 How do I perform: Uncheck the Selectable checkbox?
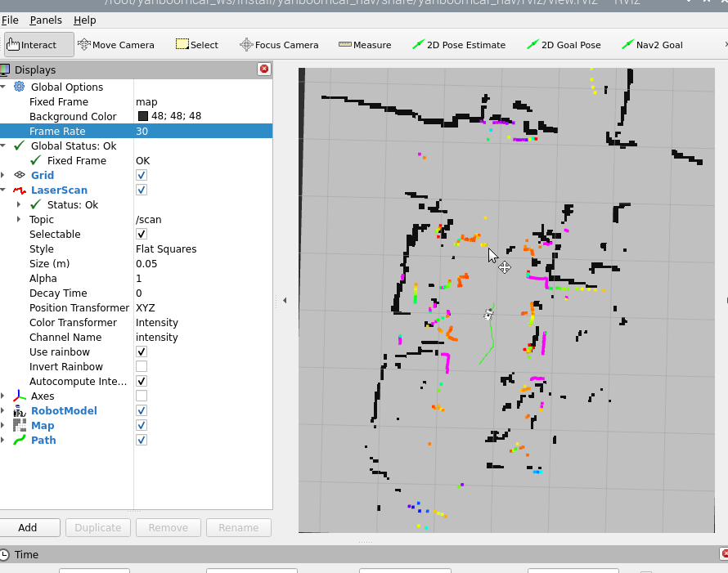pyautogui.click(x=142, y=234)
